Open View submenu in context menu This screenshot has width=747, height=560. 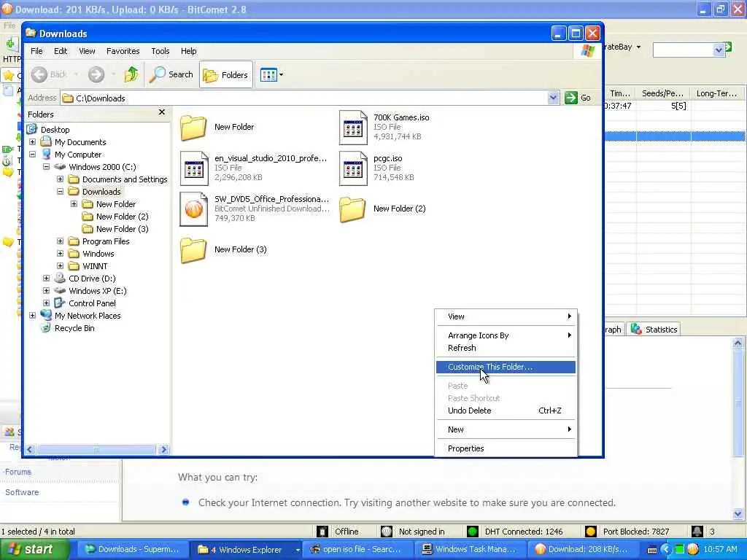click(x=506, y=316)
